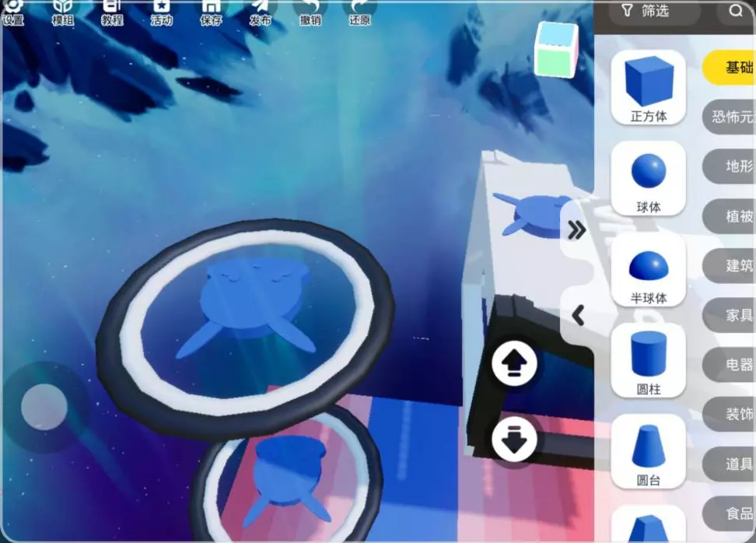Click the search magnifier icon

(736, 11)
